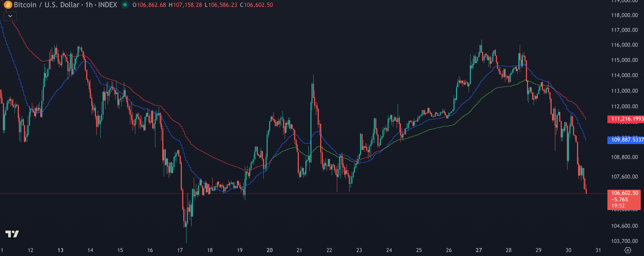
Task: Click the Bitcoin symbol logo icon
Action: tap(8, 5)
